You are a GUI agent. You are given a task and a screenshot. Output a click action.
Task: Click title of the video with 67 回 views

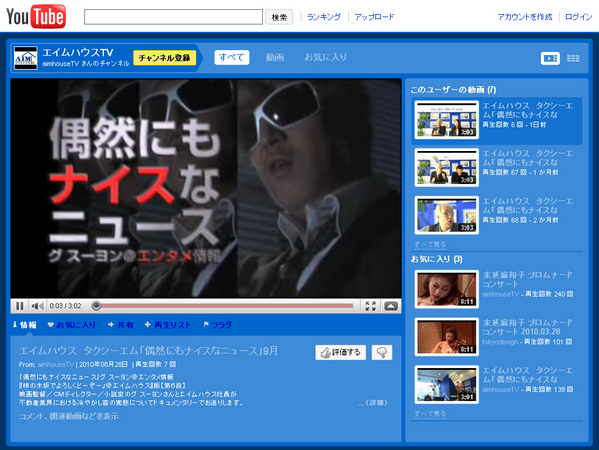[x=528, y=158]
